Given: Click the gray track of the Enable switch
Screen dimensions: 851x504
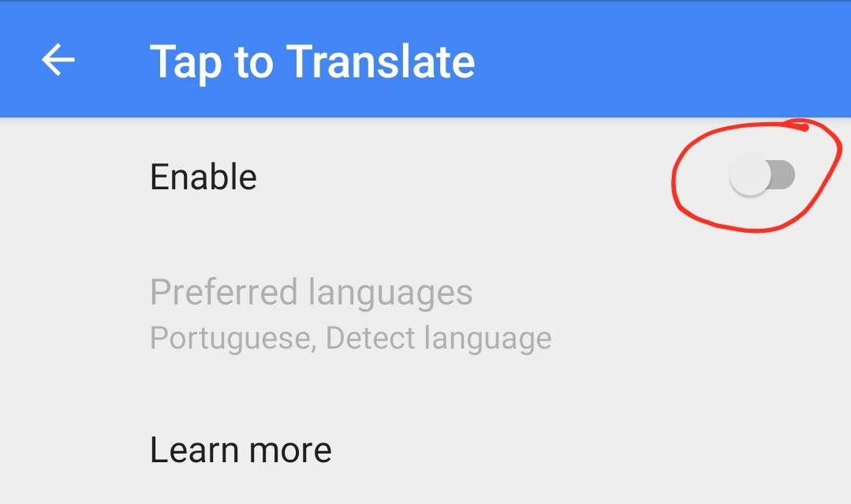Looking at the screenshot, I should click(x=783, y=177).
